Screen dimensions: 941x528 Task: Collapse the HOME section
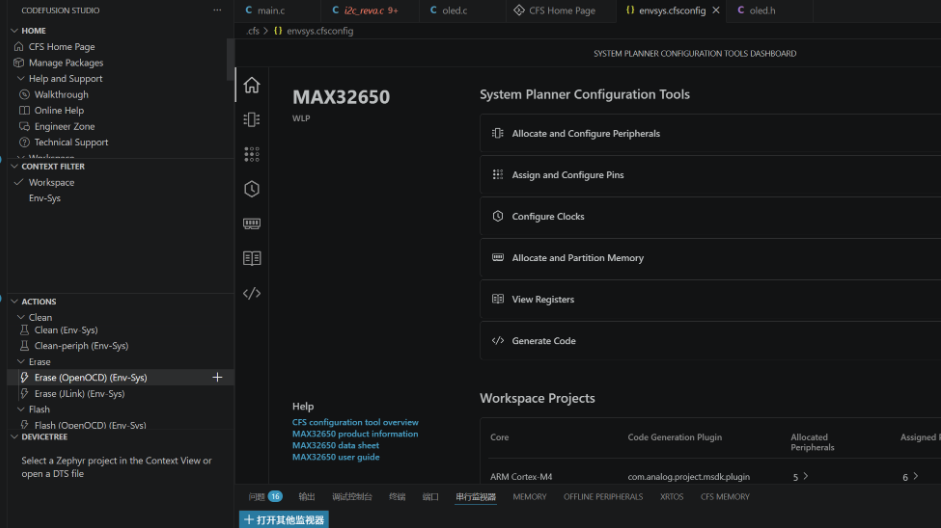coord(14,31)
